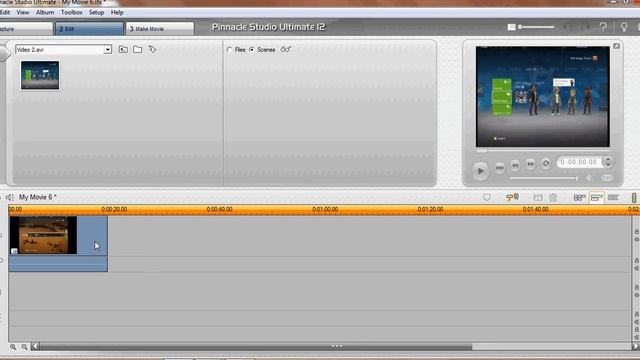
Task: Click the player scrubber bar below preview
Action: point(543,151)
